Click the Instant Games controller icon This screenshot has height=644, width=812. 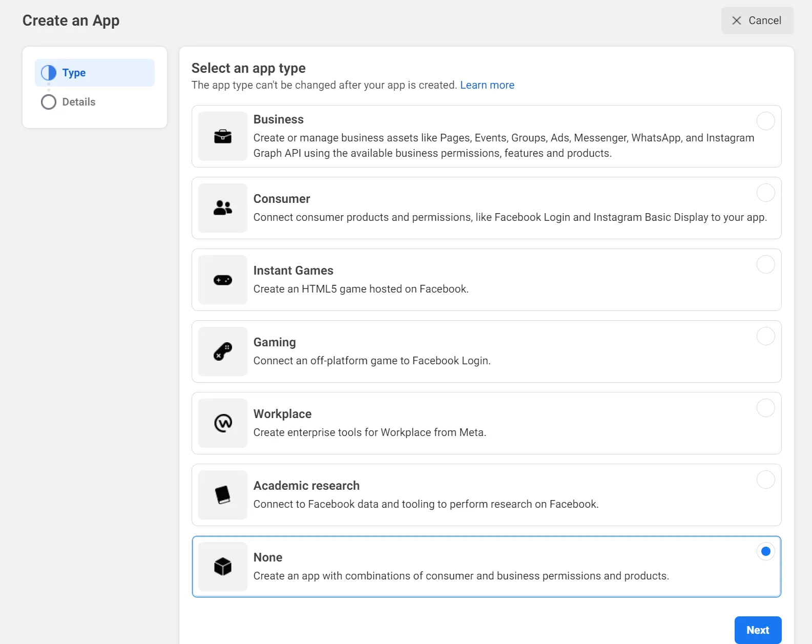point(223,280)
